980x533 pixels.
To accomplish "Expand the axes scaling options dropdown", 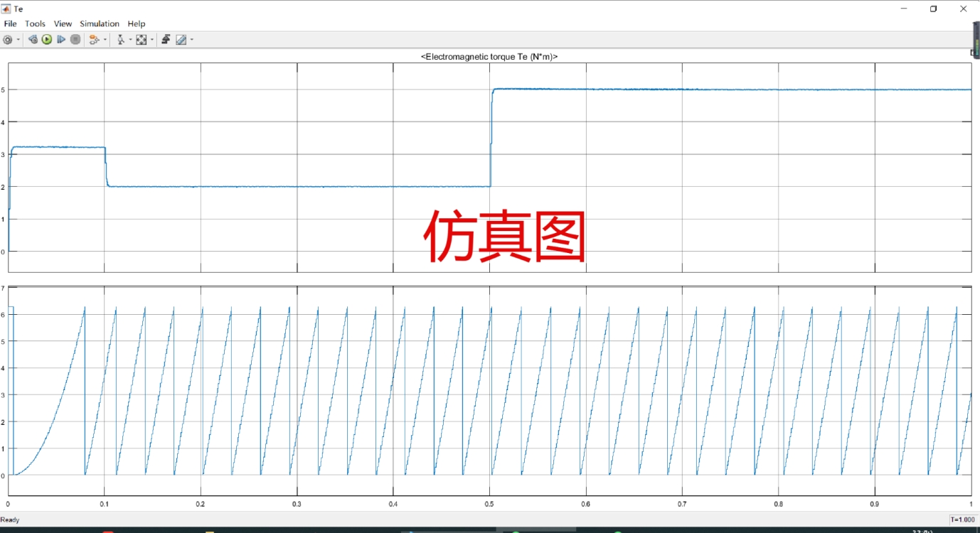I will click(x=152, y=39).
